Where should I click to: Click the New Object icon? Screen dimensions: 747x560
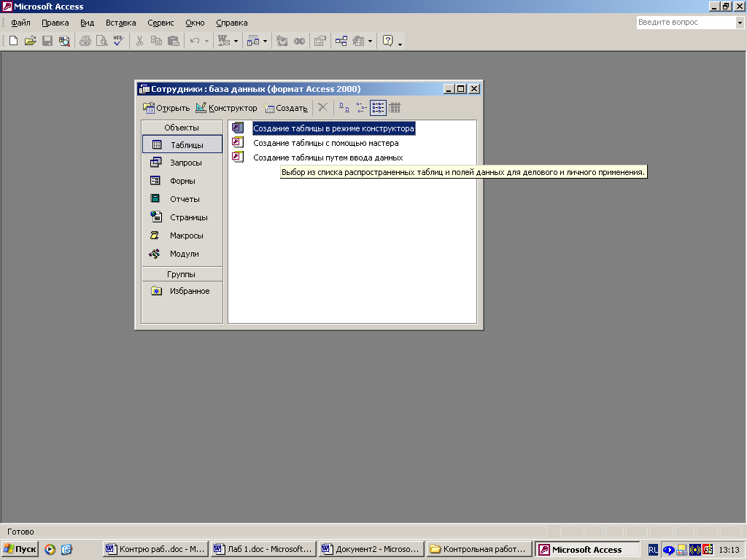click(x=358, y=41)
